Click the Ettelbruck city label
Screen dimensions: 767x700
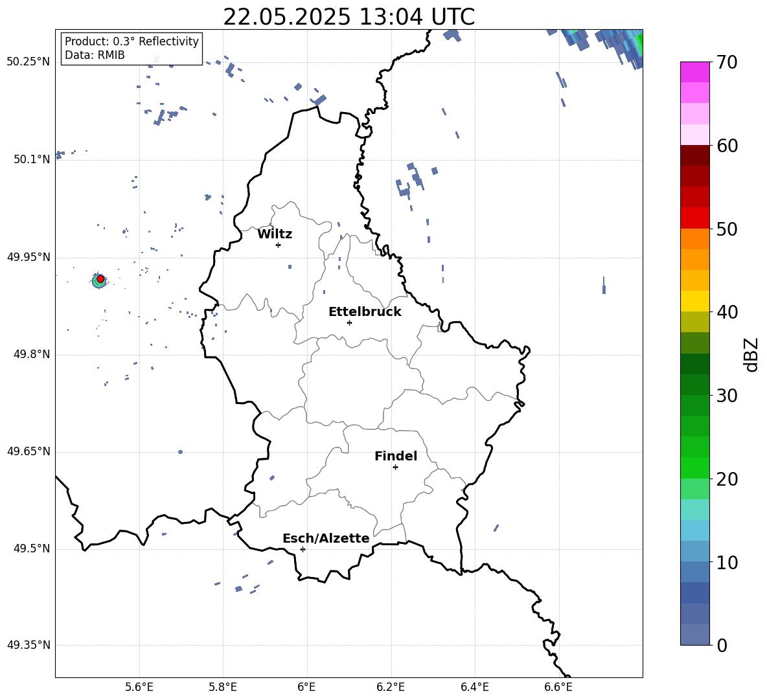pos(365,312)
